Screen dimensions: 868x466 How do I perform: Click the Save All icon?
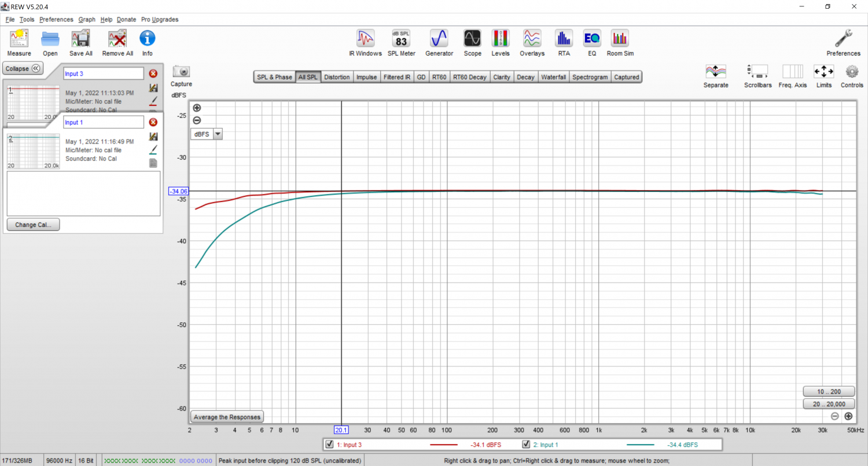(80, 39)
